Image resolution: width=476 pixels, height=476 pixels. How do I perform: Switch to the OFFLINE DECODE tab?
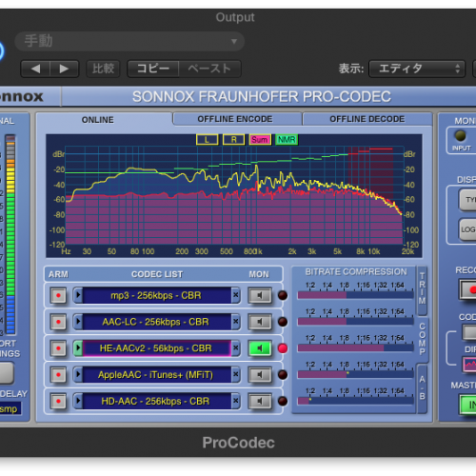pos(367,119)
